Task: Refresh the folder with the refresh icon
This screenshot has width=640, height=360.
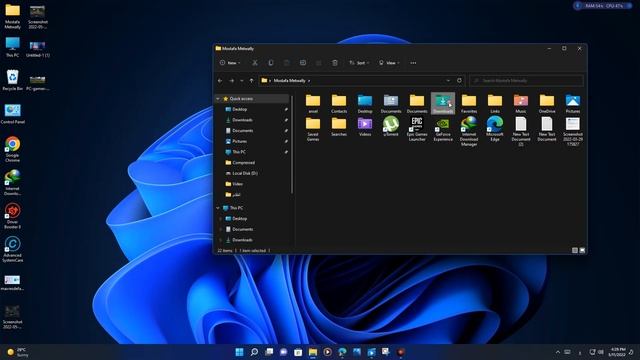Action: 459,80
